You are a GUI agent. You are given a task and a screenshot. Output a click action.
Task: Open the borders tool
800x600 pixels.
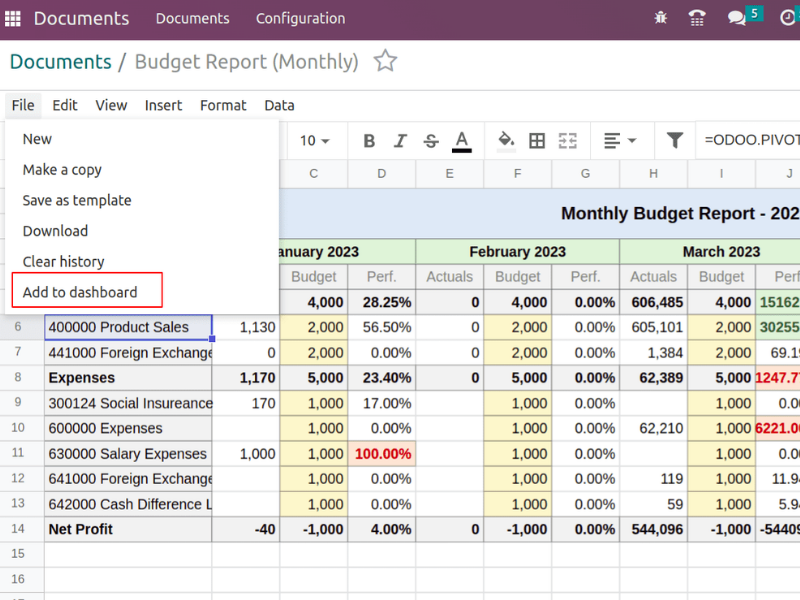coord(537,141)
